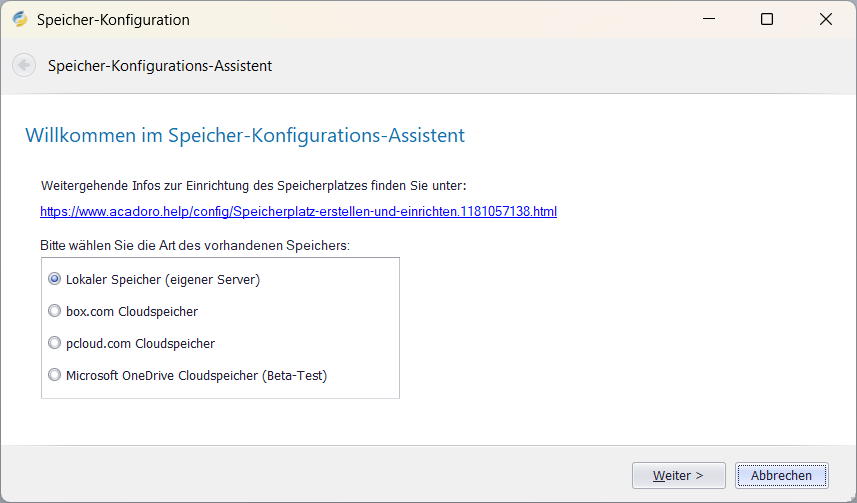Minimize the Speicher-Konfiguration window
The width and height of the screenshot is (857, 503).
[x=708, y=19]
